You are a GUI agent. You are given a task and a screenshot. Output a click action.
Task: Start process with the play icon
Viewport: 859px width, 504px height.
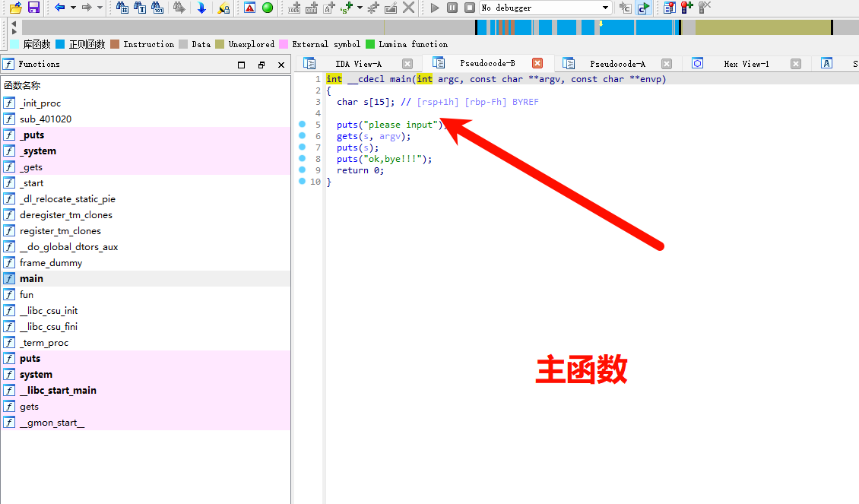435,8
